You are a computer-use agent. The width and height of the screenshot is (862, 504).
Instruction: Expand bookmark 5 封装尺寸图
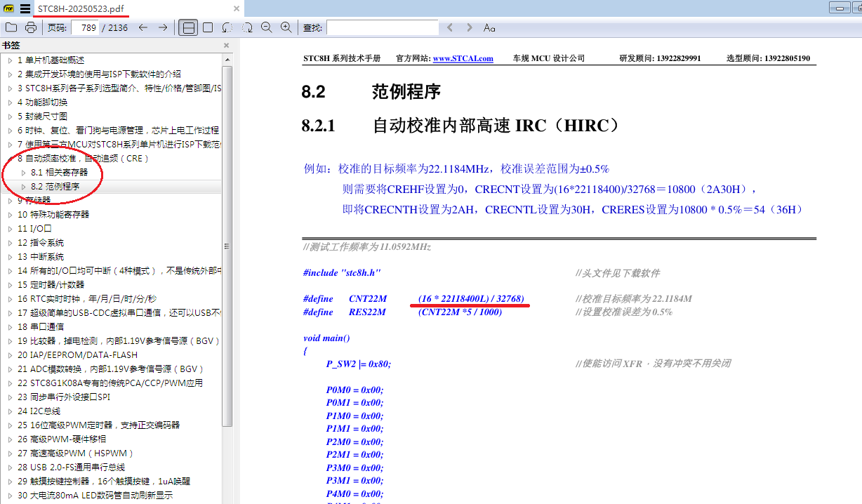coord(11,116)
